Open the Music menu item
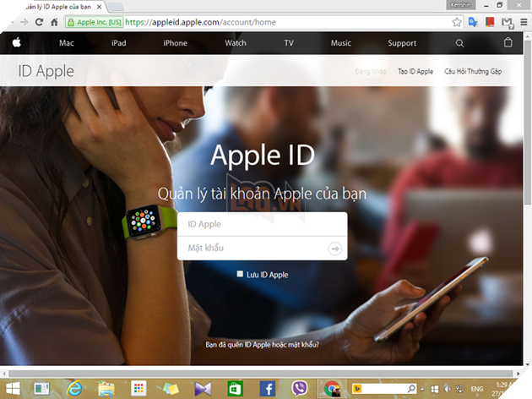Image resolution: width=532 pixels, height=399 pixels. 341,43
